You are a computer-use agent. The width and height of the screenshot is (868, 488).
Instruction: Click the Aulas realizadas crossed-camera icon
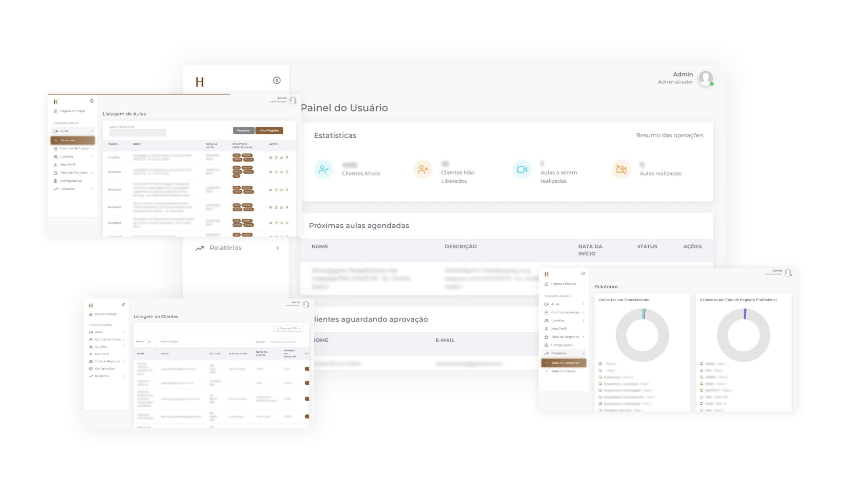pos(621,169)
